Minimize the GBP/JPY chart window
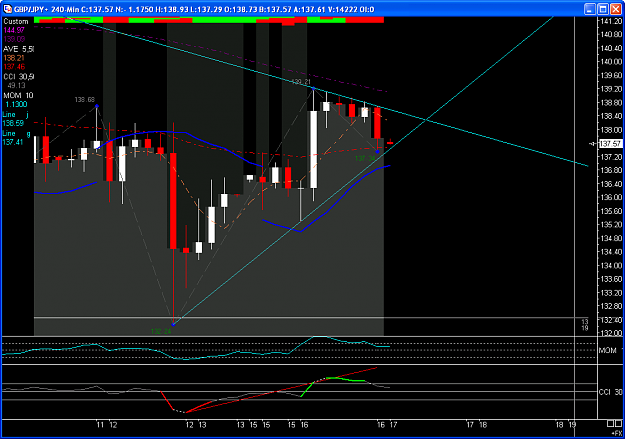 point(590,9)
